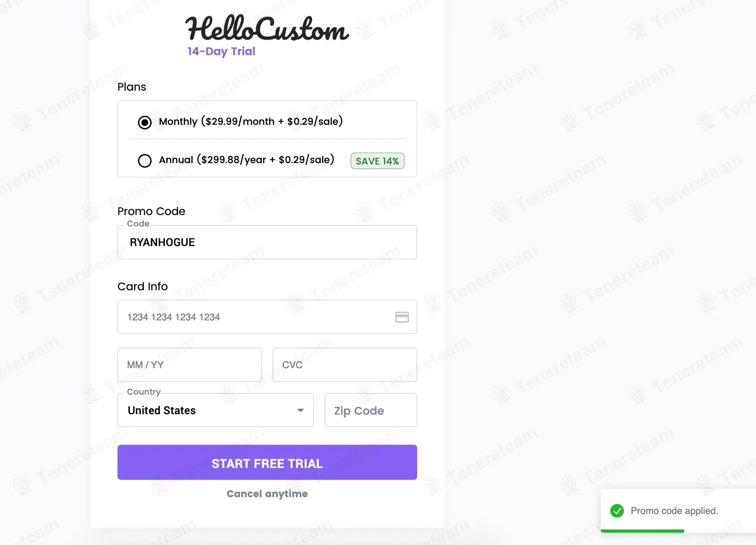The image size is (756, 545).
Task: Click the Monthly $29.99/month plan label
Action: [x=251, y=121]
